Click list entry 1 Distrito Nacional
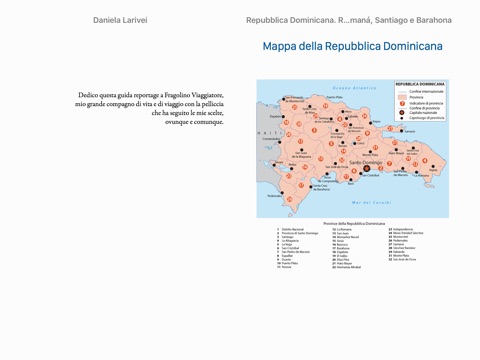The image size is (480, 360). 290,229
